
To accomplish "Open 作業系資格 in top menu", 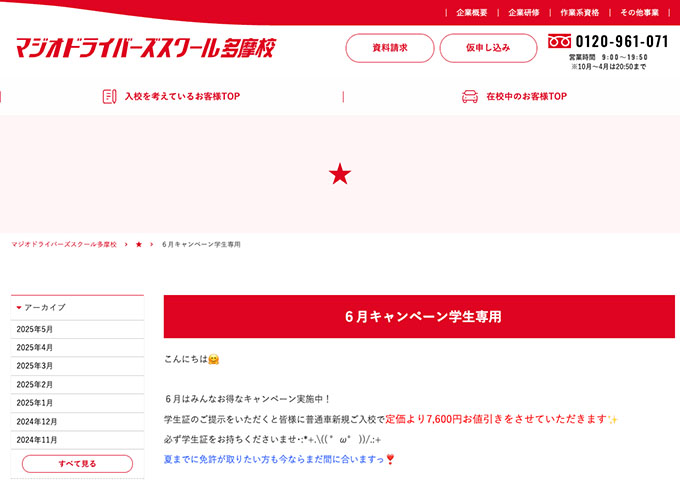I will [x=579, y=13].
